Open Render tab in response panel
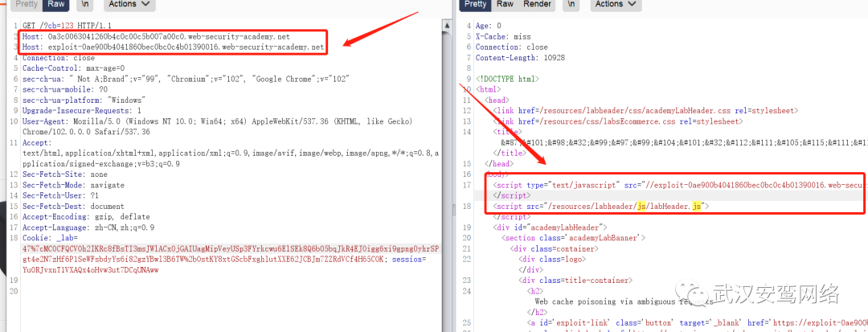Screen dimensions: 868x332 [x=537, y=5]
